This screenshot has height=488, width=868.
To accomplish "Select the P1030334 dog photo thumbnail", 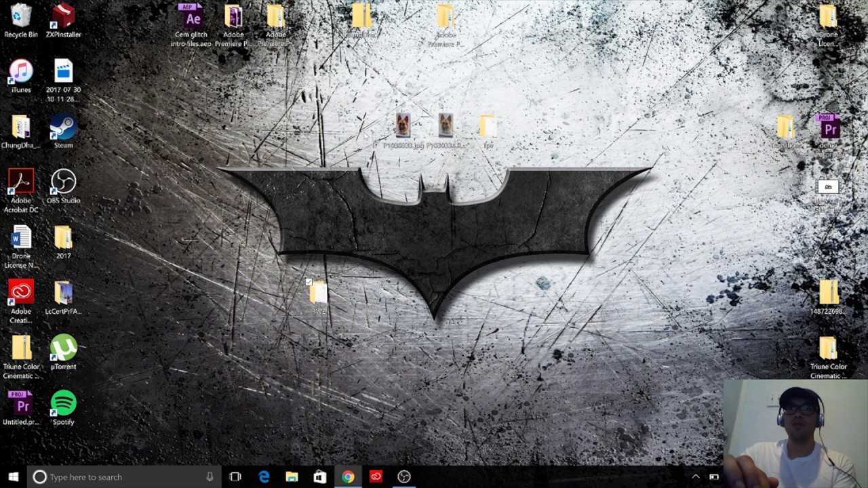I will coord(446,131).
